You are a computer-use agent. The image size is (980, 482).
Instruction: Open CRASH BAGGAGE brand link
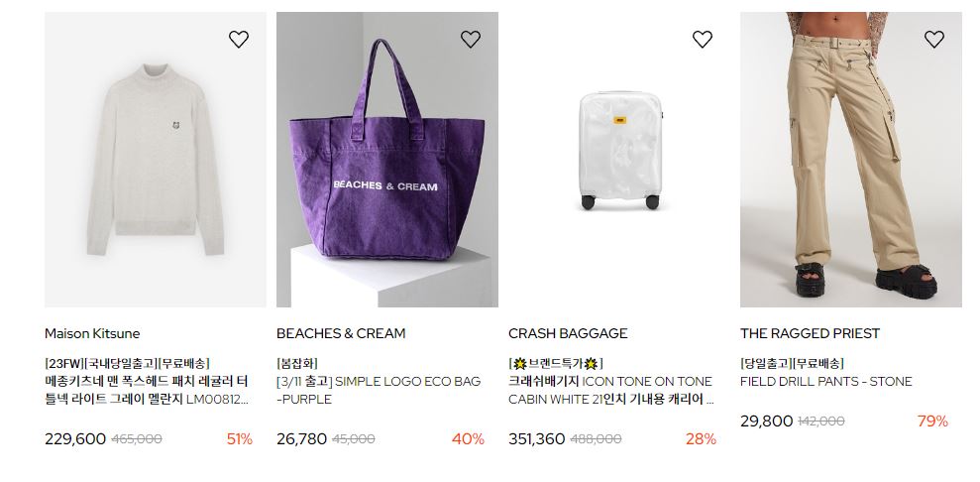point(568,333)
